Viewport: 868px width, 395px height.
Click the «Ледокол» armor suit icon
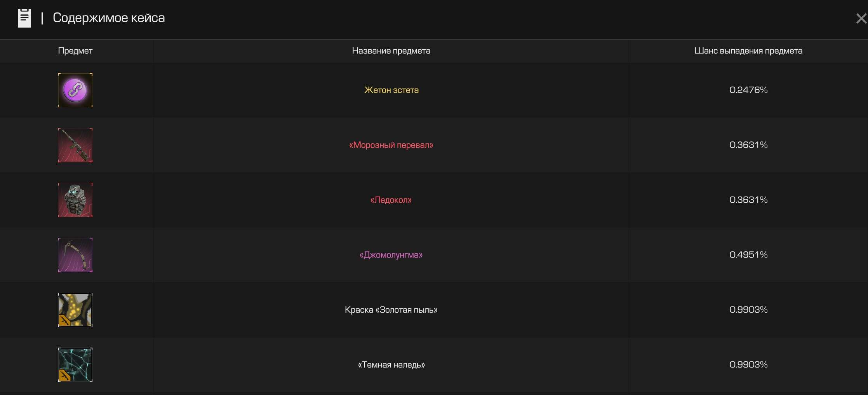[75, 200]
